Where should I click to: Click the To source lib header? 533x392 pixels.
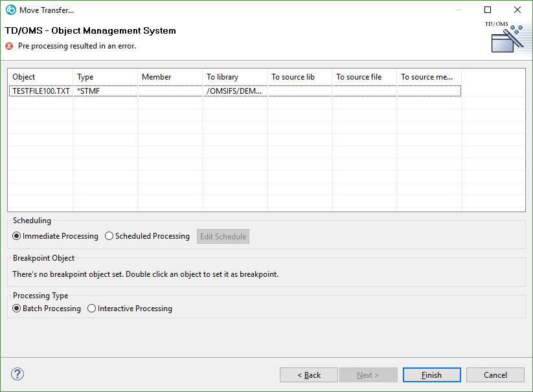point(299,77)
